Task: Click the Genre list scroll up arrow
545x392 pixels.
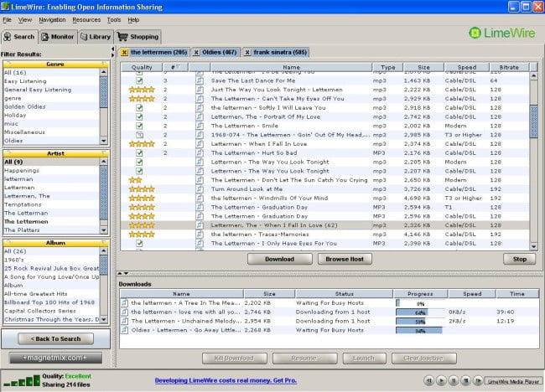Action: point(104,72)
